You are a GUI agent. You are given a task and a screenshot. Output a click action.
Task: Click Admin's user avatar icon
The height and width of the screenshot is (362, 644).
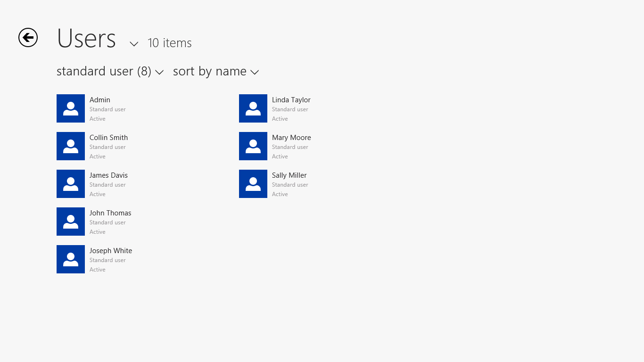(x=71, y=108)
